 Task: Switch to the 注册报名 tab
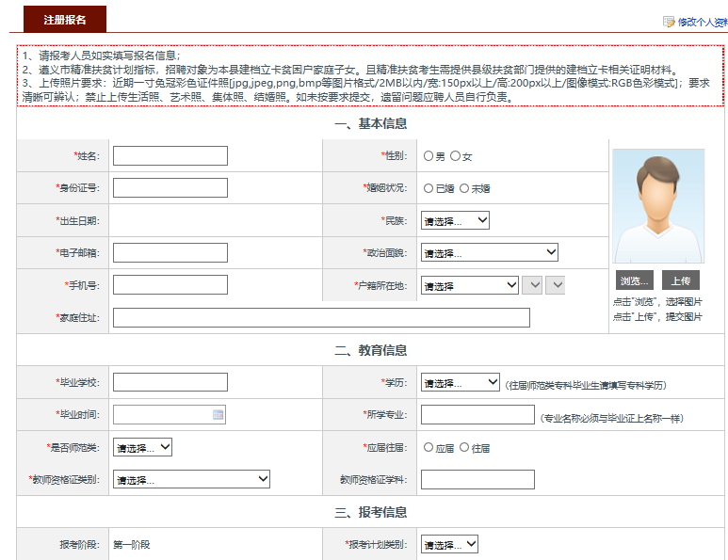tap(64, 20)
